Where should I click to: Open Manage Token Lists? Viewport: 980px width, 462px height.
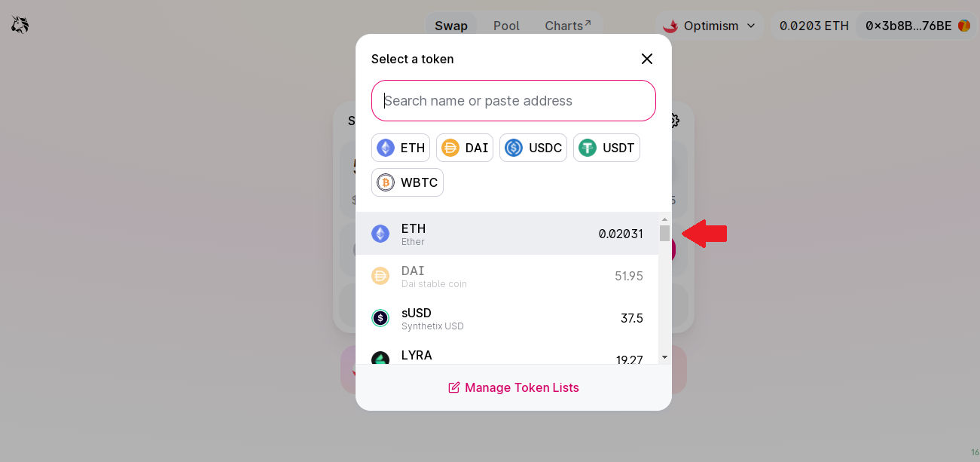pos(514,387)
